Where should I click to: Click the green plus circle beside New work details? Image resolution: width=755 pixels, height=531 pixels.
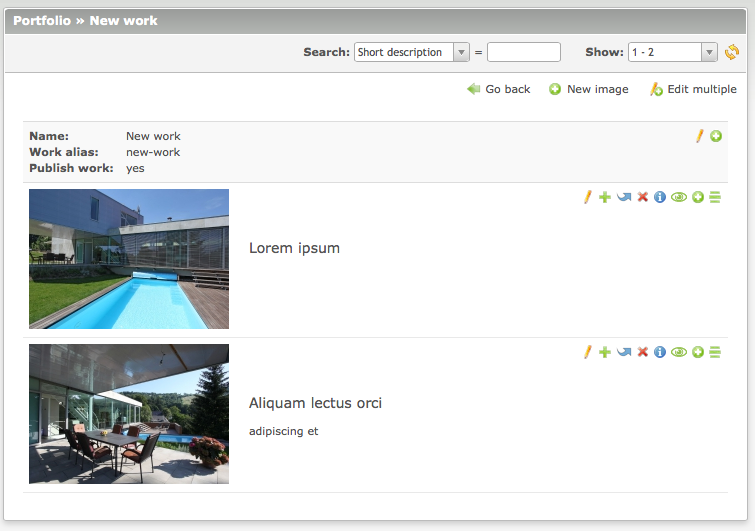point(716,136)
